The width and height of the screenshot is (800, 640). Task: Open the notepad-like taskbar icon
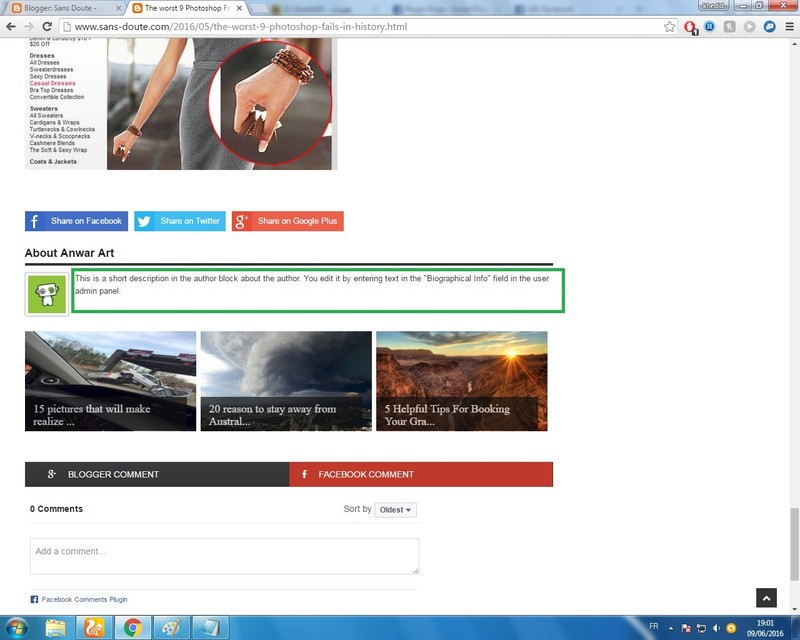[x=210, y=628]
